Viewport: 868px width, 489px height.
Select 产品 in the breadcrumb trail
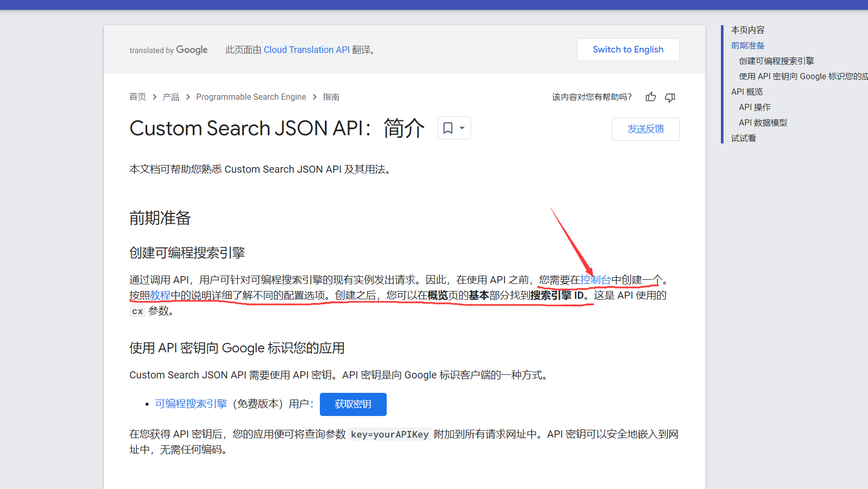(x=171, y=97)
